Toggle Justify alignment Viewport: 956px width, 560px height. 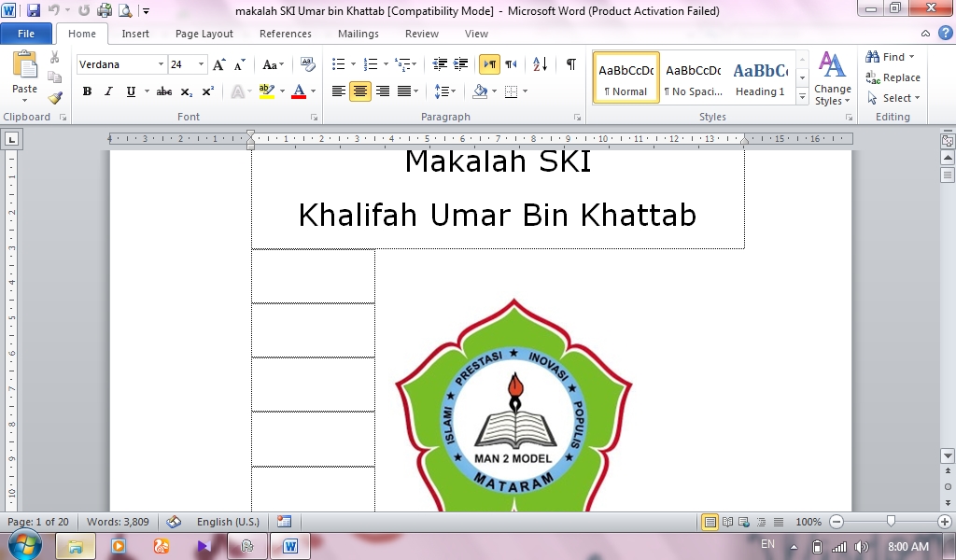pos(403,91)
